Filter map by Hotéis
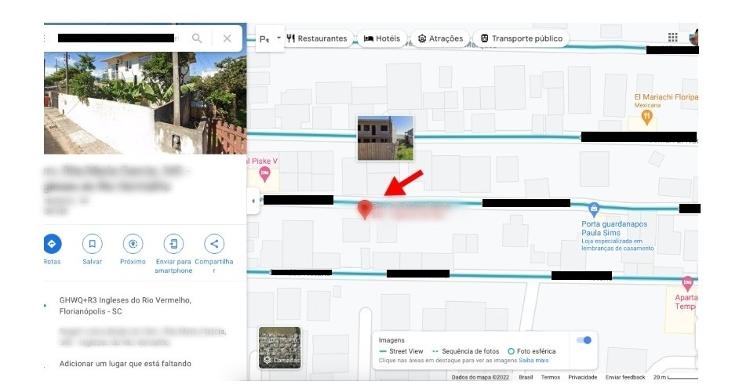 coord(382,38)
